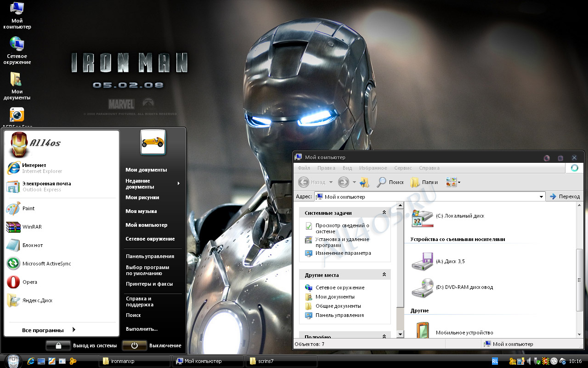
Task: Switch to scrins7 taskbar window
Action: (x=282, y=361)
